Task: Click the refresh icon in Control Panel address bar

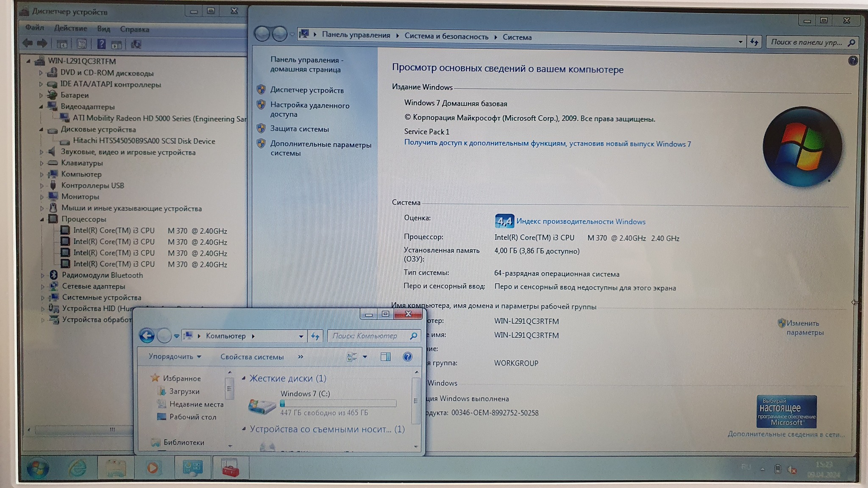Action: tap(754, 42)
